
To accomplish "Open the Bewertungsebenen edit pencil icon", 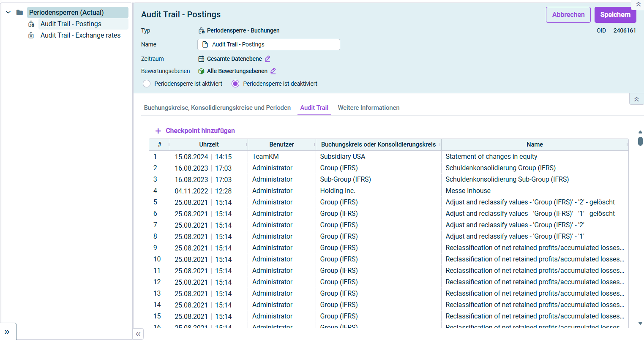I will pyautogui.click(x=273, y=71).
